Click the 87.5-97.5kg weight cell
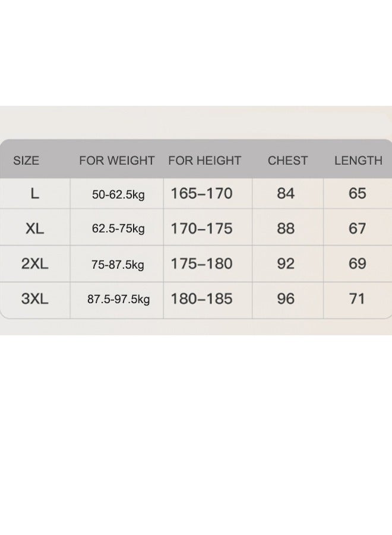 tap(118, 299)
